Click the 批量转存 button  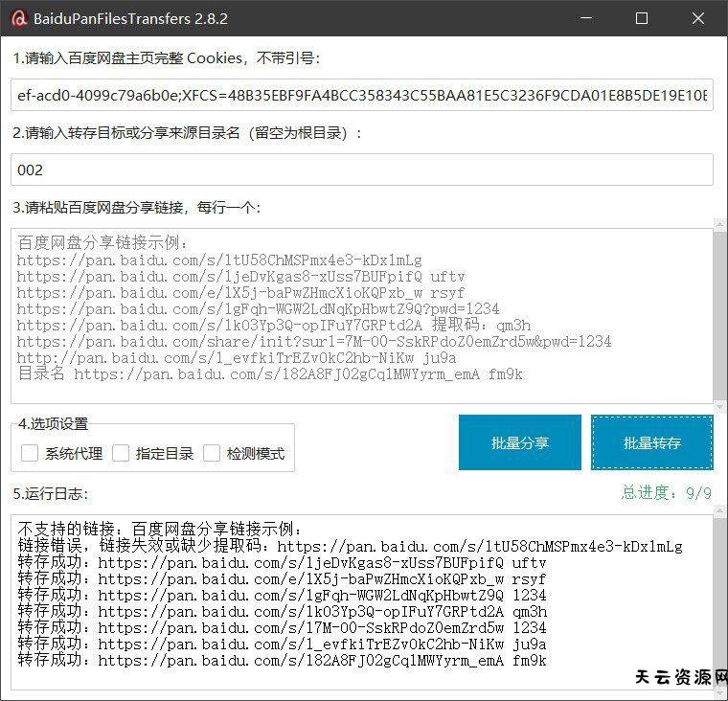pyautogui.click(x=652, y=442)
